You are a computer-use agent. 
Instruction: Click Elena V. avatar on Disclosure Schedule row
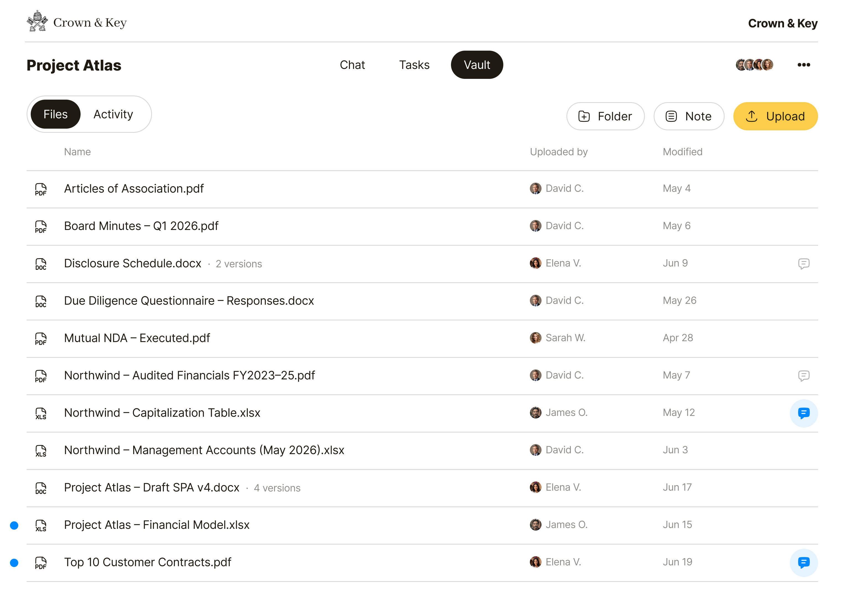click(x=535, y=263)
